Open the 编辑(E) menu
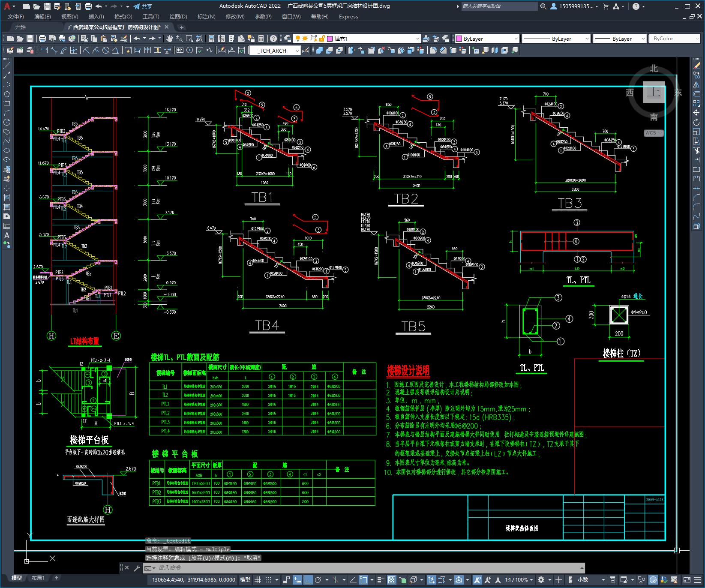The image size is (705, 588). (x=42, y=17)
